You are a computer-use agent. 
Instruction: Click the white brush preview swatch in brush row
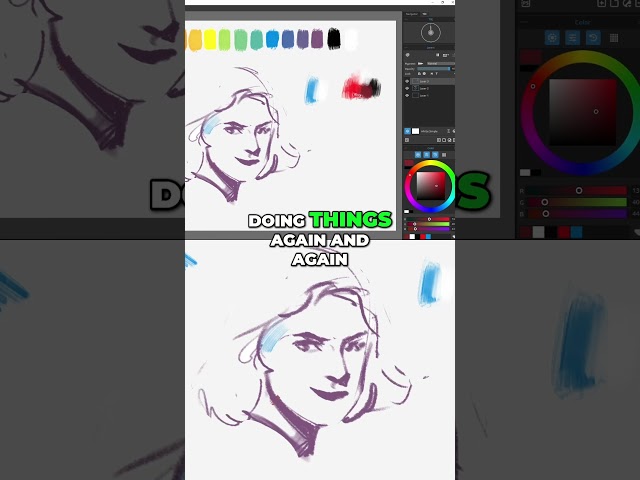click(x=416, y=131)
